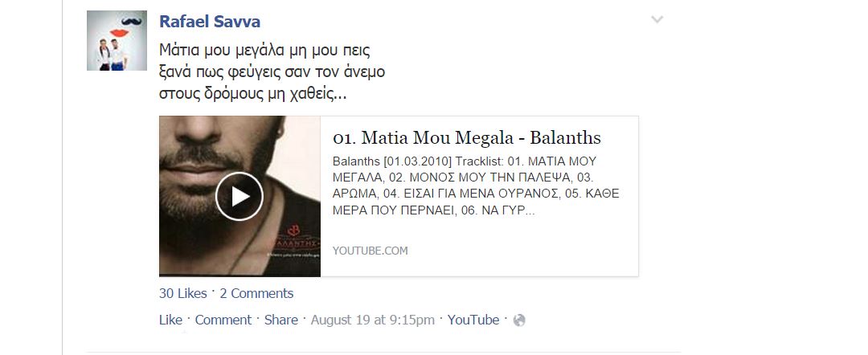Click the Balanths tracklist description text
The width and height of the screenshot is (868, 355).
coord(476,186)
